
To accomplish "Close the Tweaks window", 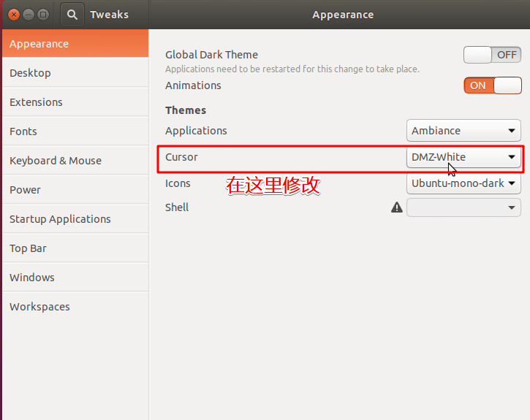I will (x=14, y=15).
